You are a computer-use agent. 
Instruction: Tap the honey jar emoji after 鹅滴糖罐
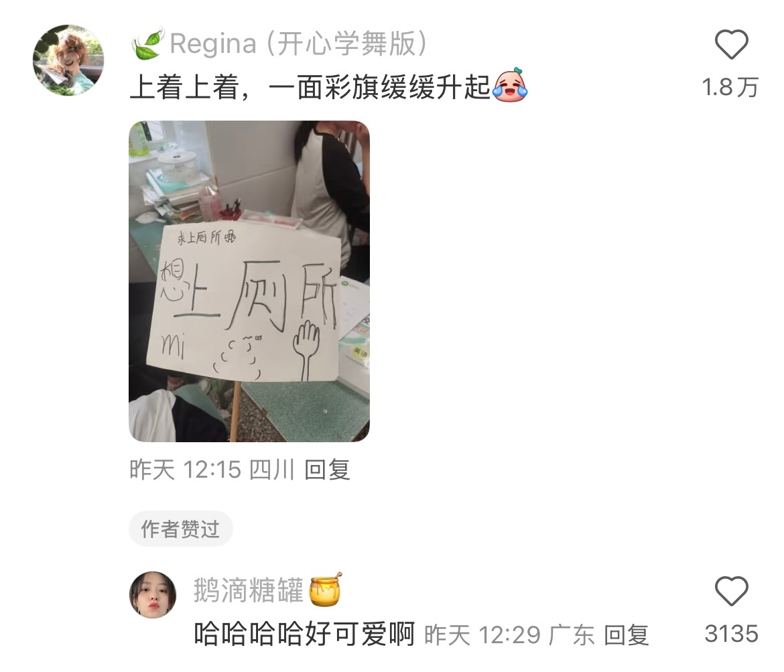[x=326, y=590]
